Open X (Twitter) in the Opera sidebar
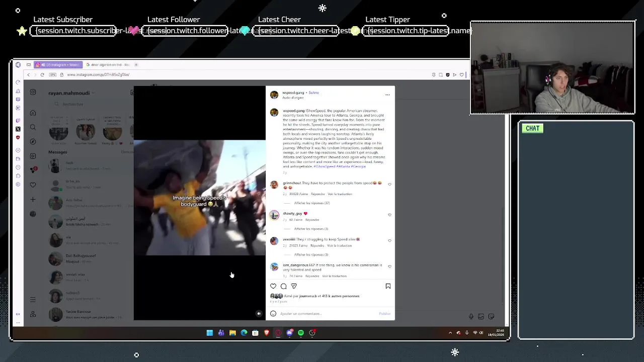Viewport: 644px width, 362px height. 18,129
